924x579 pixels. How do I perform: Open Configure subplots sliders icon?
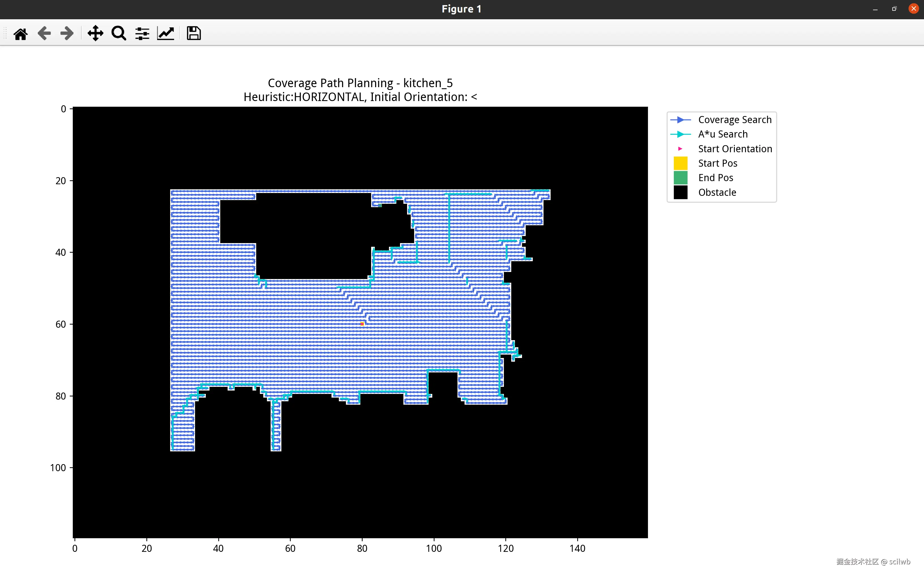click(x=142, y=34)
